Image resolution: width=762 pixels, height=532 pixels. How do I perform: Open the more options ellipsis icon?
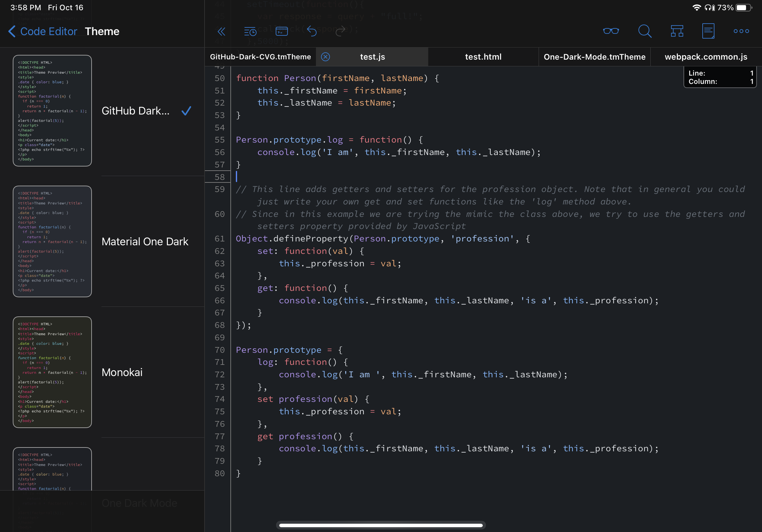coord(741,31)
